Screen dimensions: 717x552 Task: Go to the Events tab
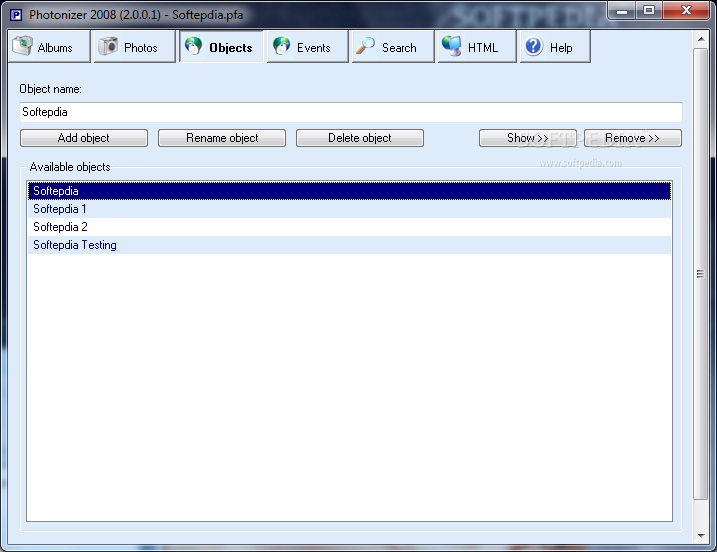[308, 46]
